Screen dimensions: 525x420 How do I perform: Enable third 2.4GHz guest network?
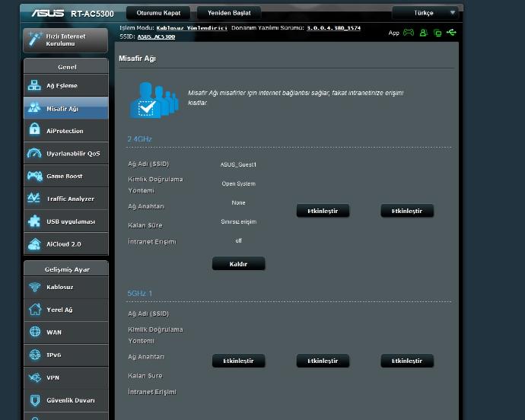tap(407, 211)
